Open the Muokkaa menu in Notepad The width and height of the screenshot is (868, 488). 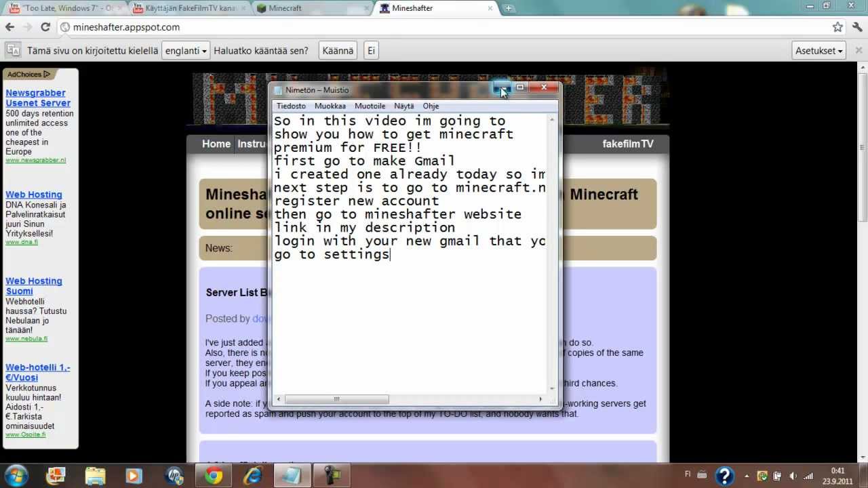tap(330, 106)
